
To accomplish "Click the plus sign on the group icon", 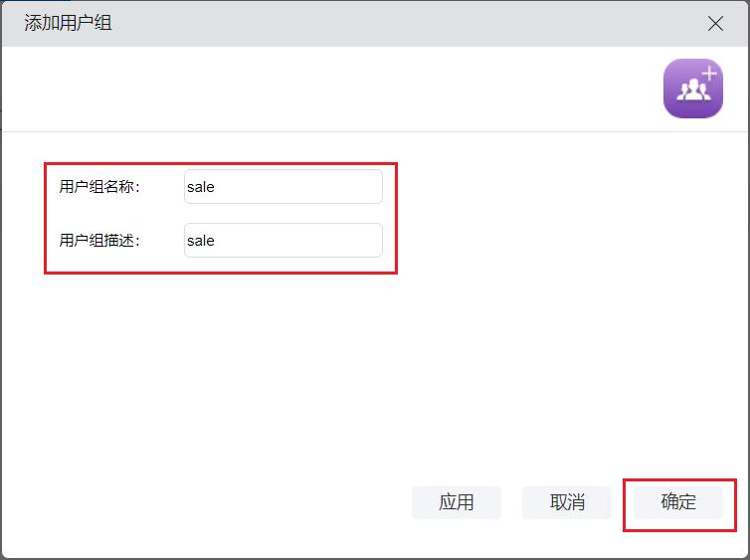I will [x=708, y=74].
